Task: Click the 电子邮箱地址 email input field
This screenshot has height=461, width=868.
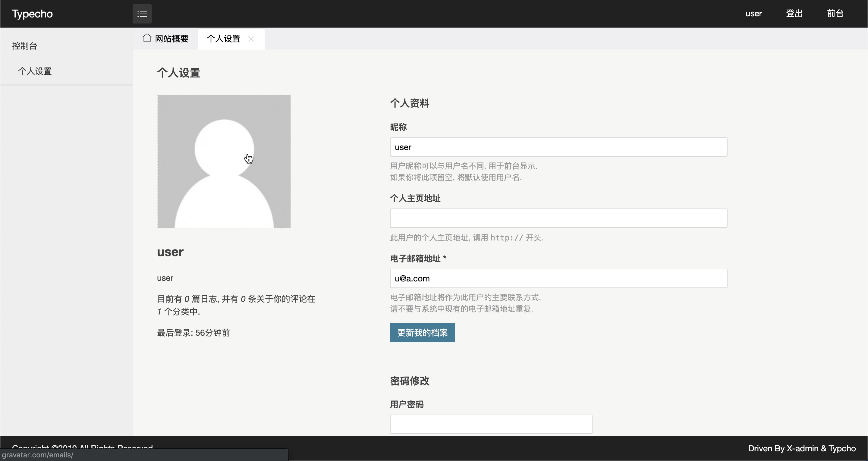Action: (558, 278)
